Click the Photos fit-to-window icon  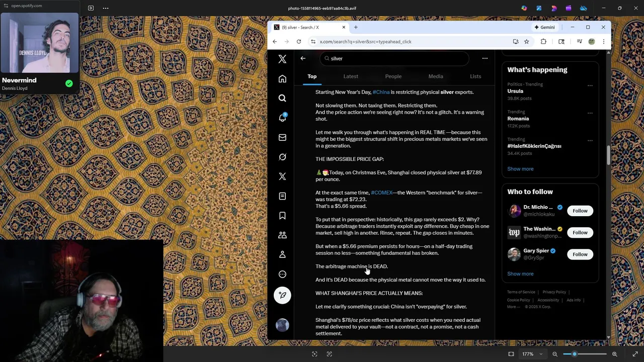pos(511,354)
